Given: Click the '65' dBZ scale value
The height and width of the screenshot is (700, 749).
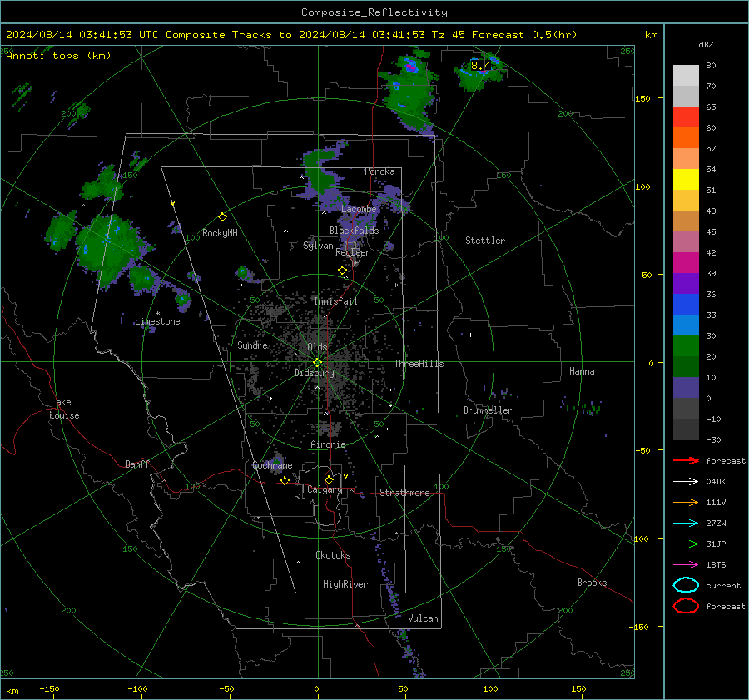Looking at the screenshot, I should (x=711, y=107).
